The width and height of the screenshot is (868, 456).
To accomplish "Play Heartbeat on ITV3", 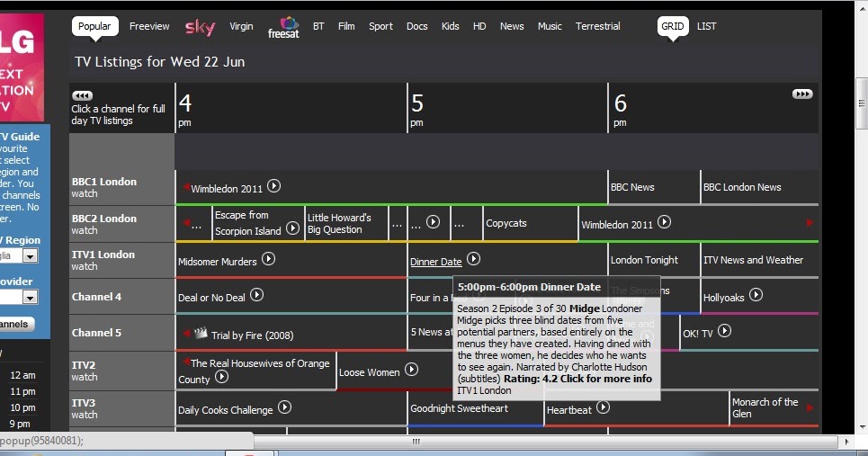I will 603,407.
